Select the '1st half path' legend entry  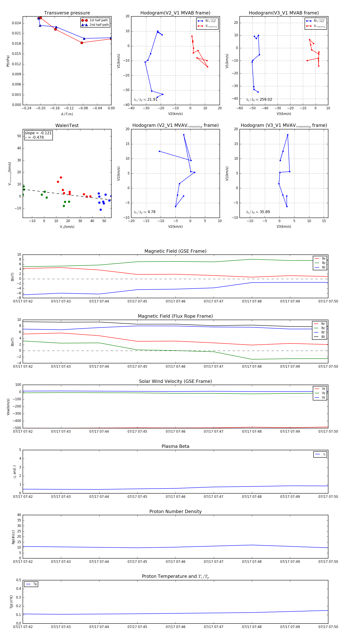(95, 20)
